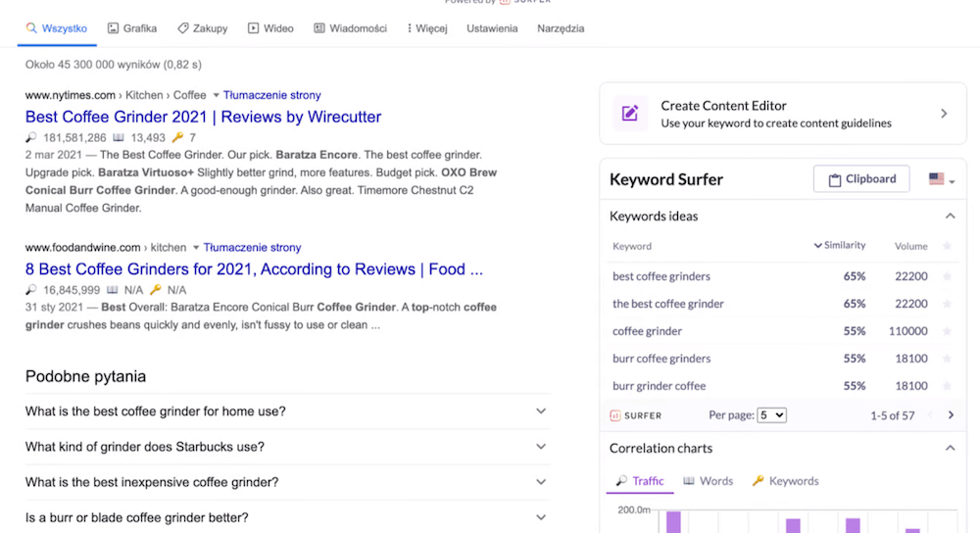Open the Wszystko search tab
980x533 pixels.
[57, 28]
